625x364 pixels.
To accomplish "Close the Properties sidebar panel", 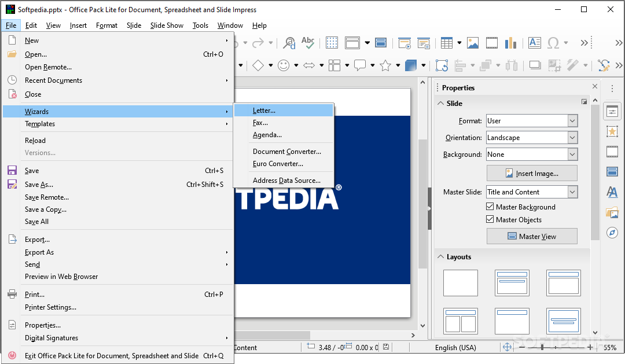I will click(x=595, y=86).
